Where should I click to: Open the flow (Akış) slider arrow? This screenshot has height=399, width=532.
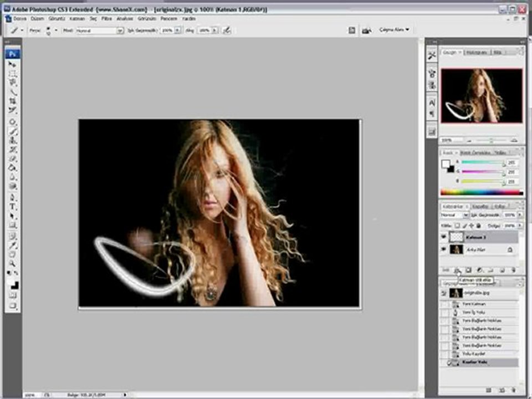point(214,30)
